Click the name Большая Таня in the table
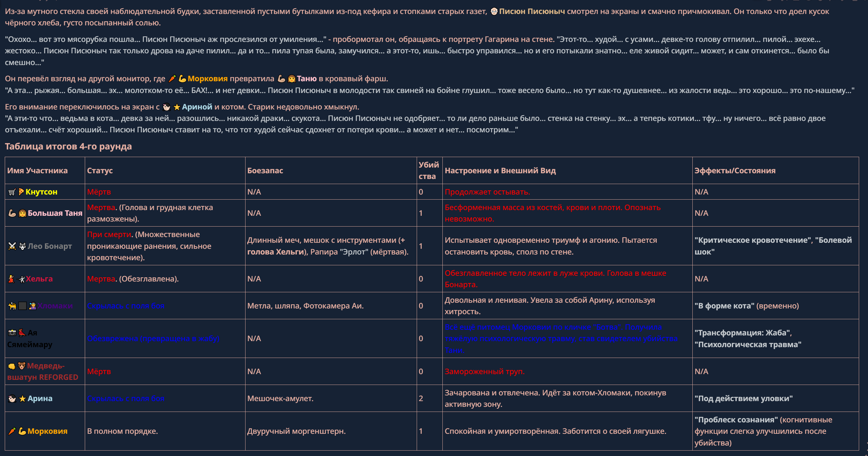868x456 pixels. [55, 213]
